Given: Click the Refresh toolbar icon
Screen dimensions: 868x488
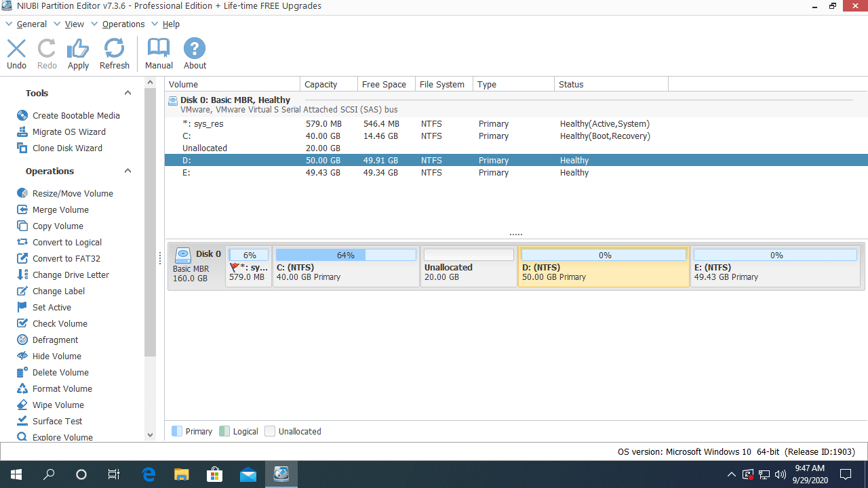Looking at the screenshot, I should pos(114,54).
